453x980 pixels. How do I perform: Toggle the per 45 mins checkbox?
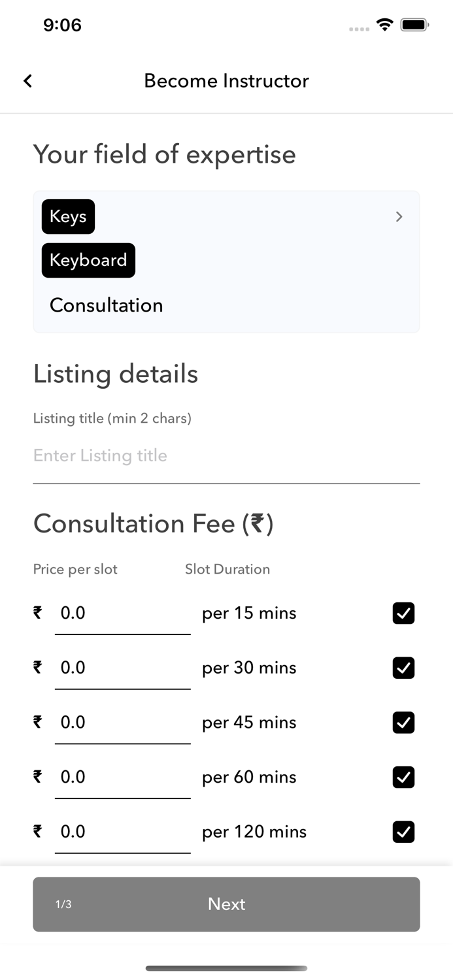[x=403, y=723]
